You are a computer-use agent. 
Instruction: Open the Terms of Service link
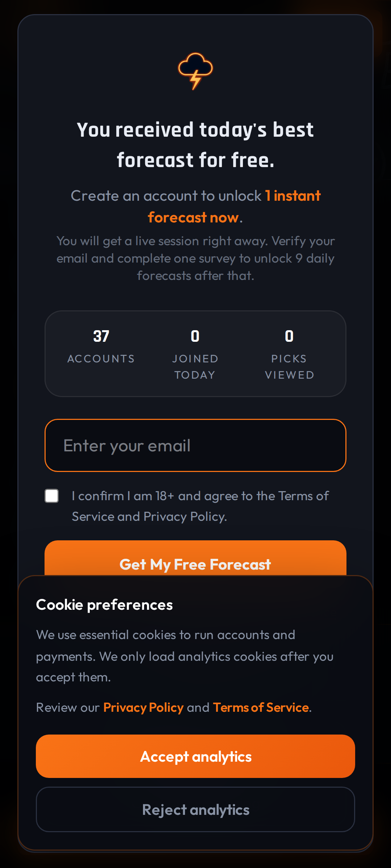(x=261, y=707)
